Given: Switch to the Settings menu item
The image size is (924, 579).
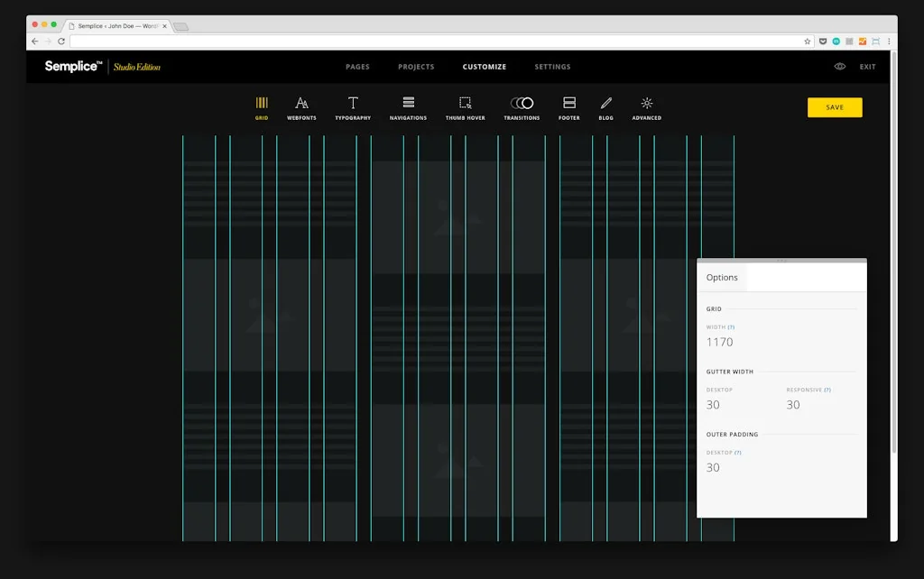Looking at the screenshot, I should pyautogui.click(x=552, y=67).
